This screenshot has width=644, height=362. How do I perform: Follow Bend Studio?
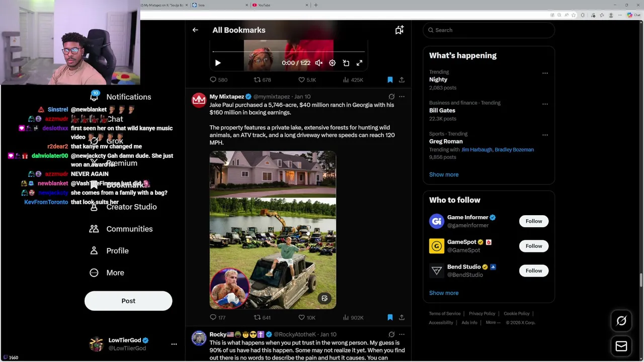pyautogui.click(x=534, y=270)
